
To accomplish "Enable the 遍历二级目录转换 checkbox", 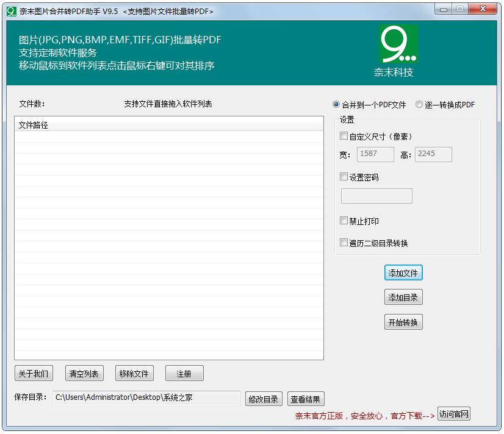I will (344, 242).
